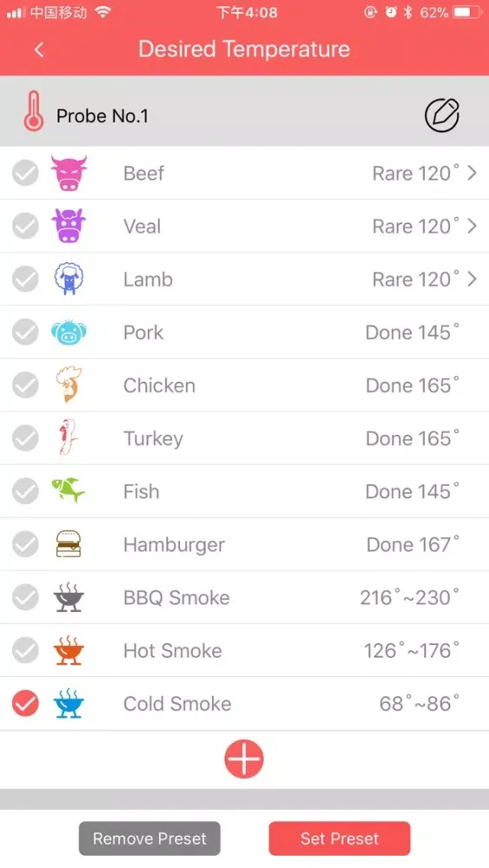Tap the pink Beef bull icon
489x868 pixels.
click(x=69, y=174)
